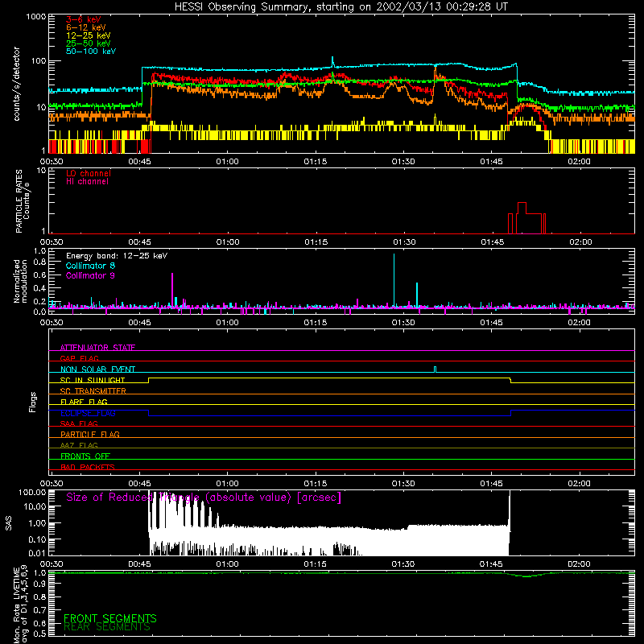Image resolution: width=644 pixels, height=644 pixels.
Task: Select the green 25-50 keV legend entry
Action: (x=88, y=43)
